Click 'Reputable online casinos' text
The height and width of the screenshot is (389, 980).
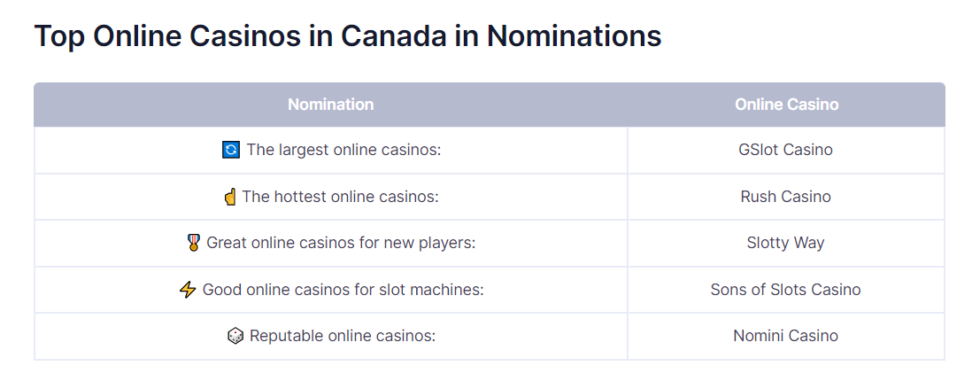click(343, 336)
